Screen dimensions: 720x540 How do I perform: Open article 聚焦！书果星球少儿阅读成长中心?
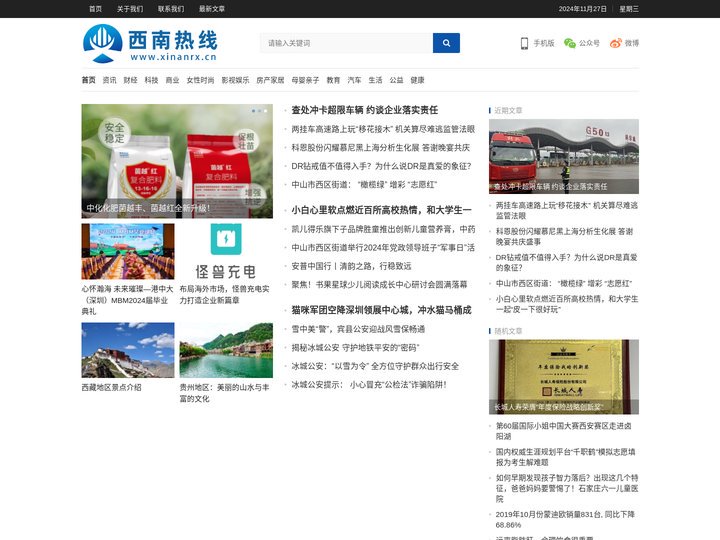(x=379, y=285)
